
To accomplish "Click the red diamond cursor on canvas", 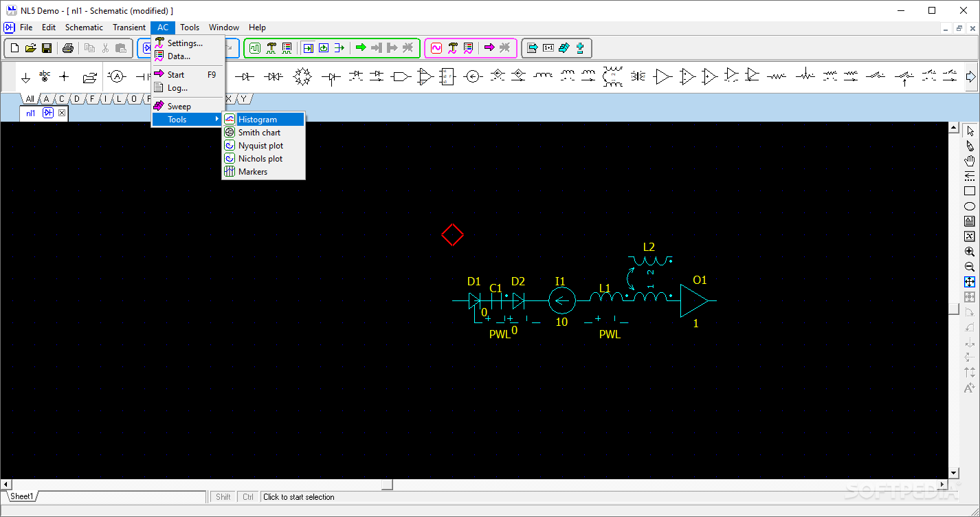I will [x=452, y=235].
